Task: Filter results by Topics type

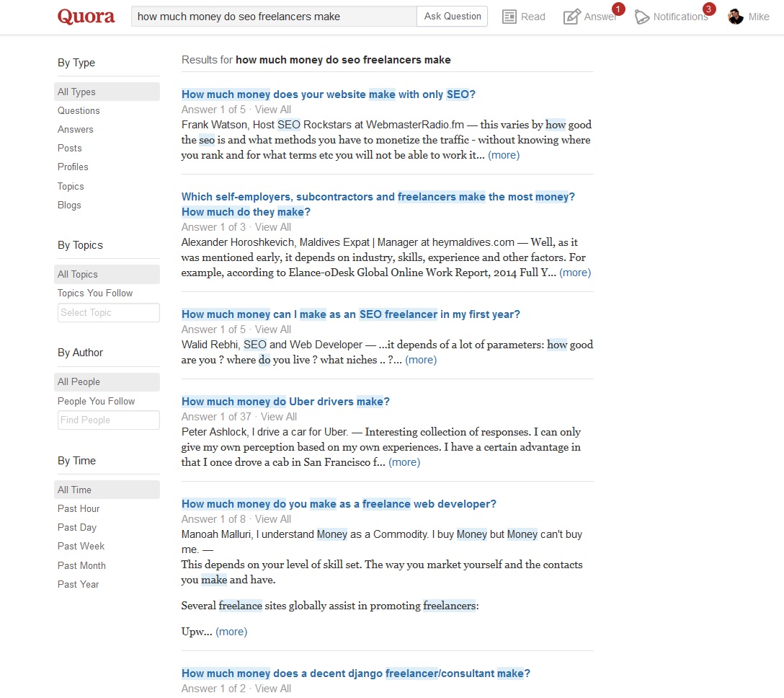Action: tap(71, 186)
